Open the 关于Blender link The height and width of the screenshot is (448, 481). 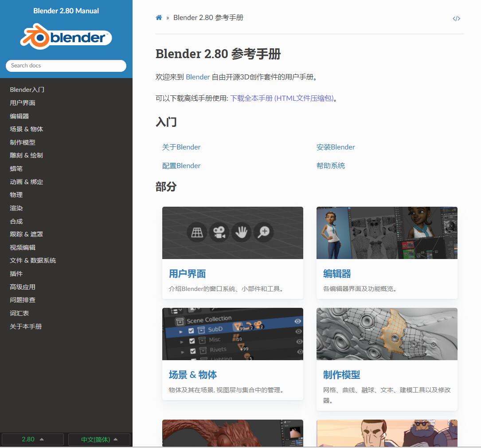tap(181, 147)
